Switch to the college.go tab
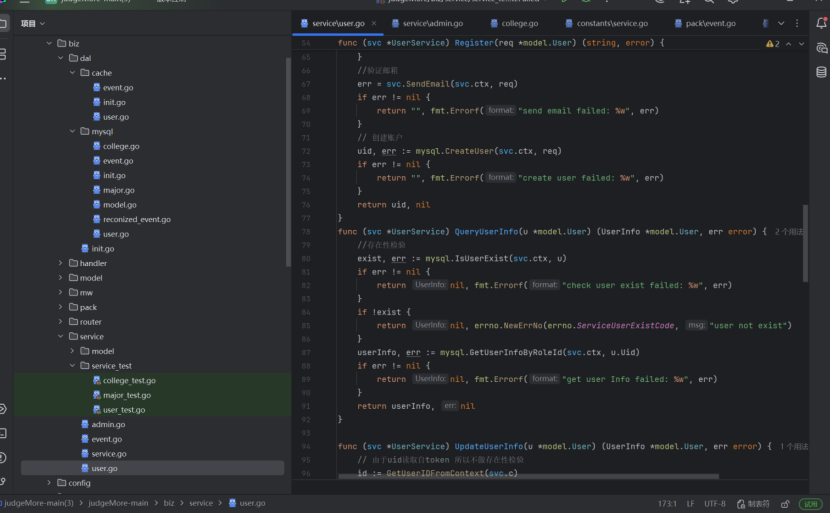Viewport: 831px width, 513px height. click(514, 23)
